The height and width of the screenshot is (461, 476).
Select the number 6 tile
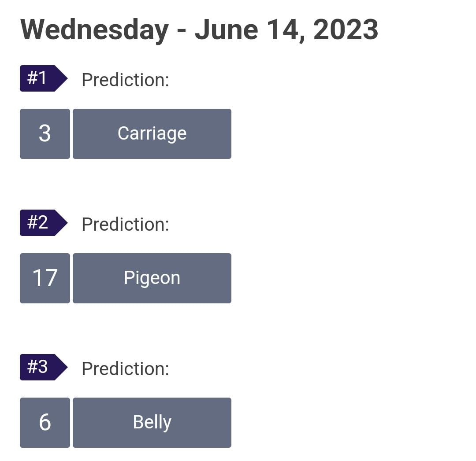[x=45, y=423]
